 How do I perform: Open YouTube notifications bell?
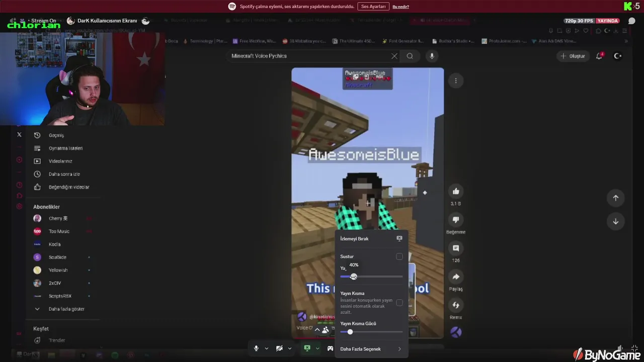599,56
